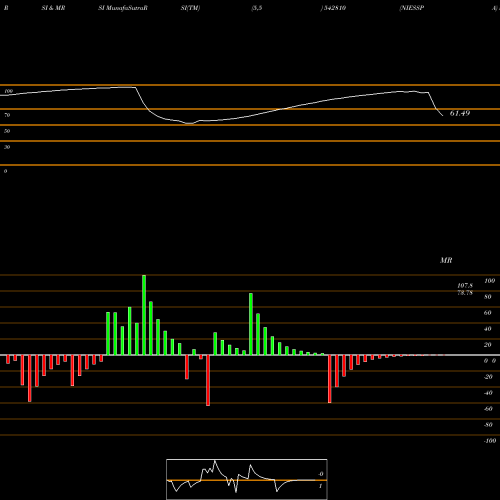Click the "SI & MR" header text
Viewport: 500px width, 500px height.
(x=53, y=8)
